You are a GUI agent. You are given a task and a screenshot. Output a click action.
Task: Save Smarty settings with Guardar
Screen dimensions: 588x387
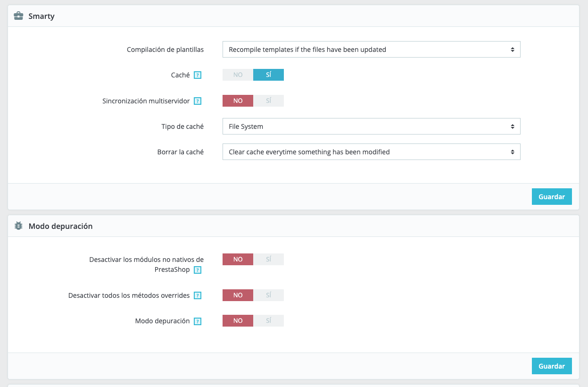(551, 197)
